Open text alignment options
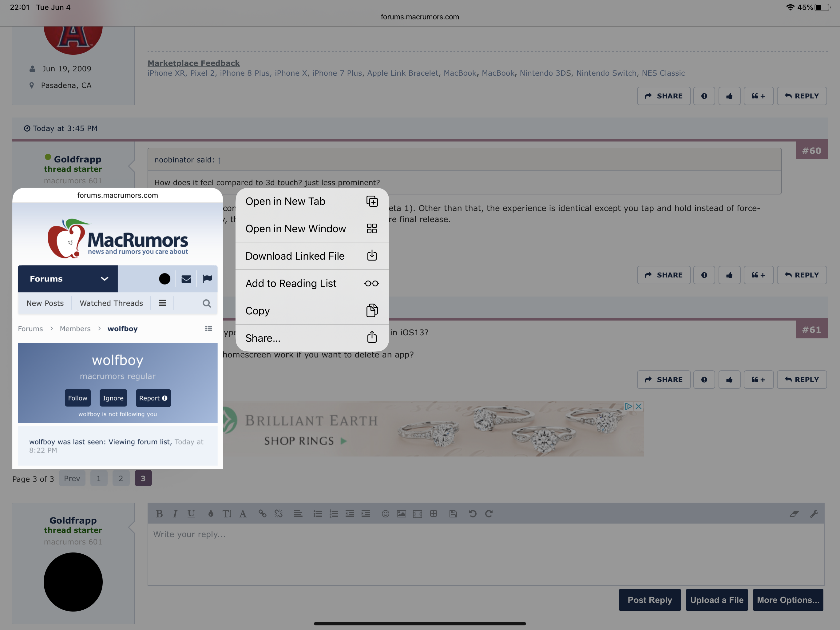Screen dimensions: 840x630 298,514
